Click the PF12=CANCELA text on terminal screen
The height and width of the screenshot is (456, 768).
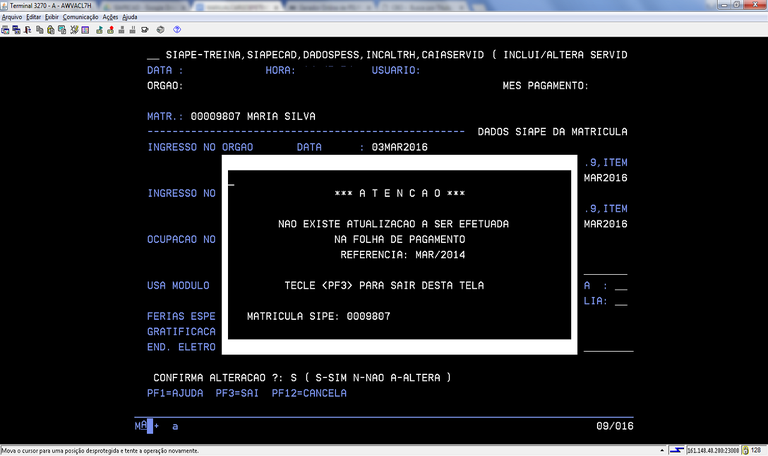pyautogui.click(x=309, y=393)
